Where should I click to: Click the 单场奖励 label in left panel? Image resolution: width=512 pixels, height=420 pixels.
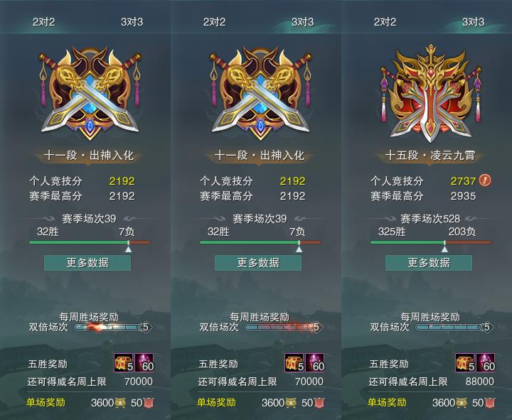pyautogui.click(x=46, y=402)
